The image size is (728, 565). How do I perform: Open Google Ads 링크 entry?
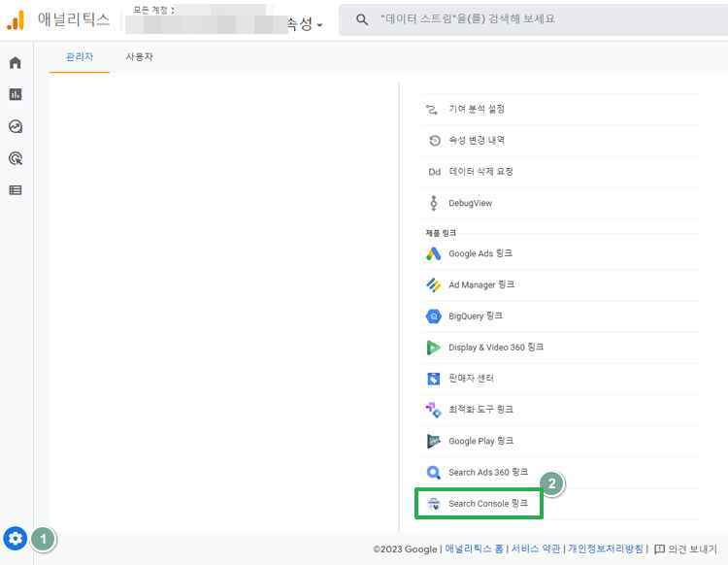559,253
